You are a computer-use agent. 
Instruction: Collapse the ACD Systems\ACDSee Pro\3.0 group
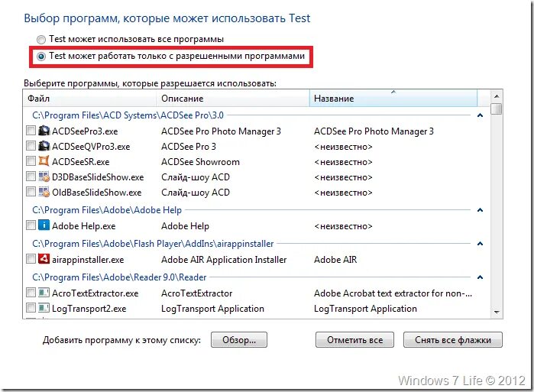point(480,115)
